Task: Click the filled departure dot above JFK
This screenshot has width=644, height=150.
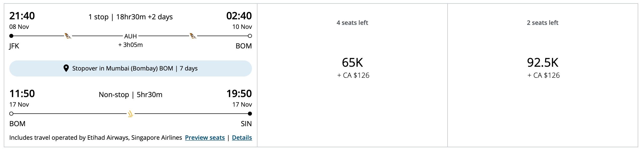Action: 11,36
